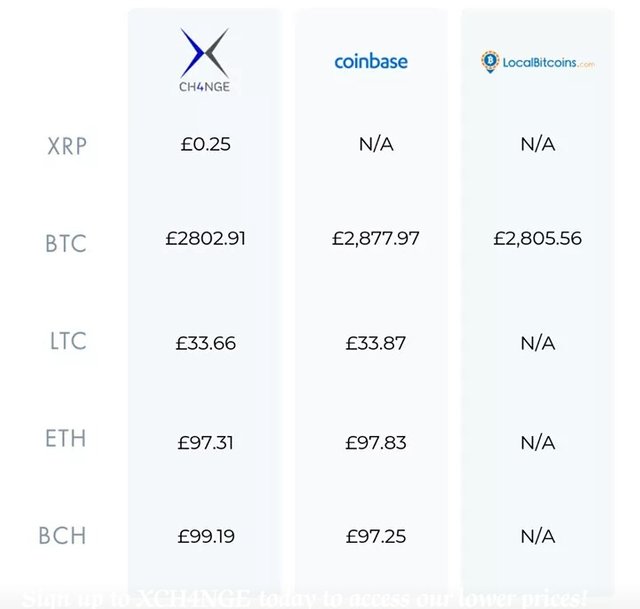Click Coinbase LTC price £33.87
The image size is (640, 609).
click(376, 343)
